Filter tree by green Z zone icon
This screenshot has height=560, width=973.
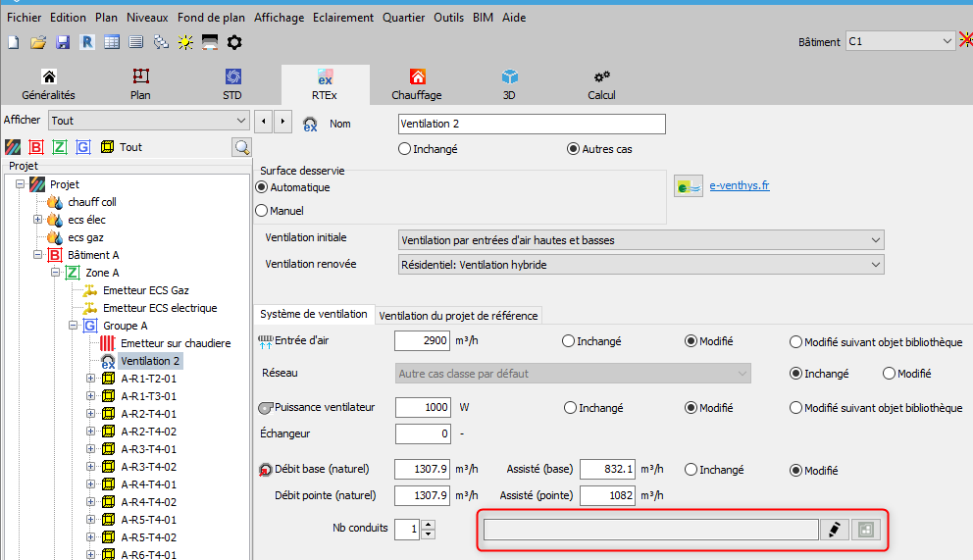tap(60, 147)
